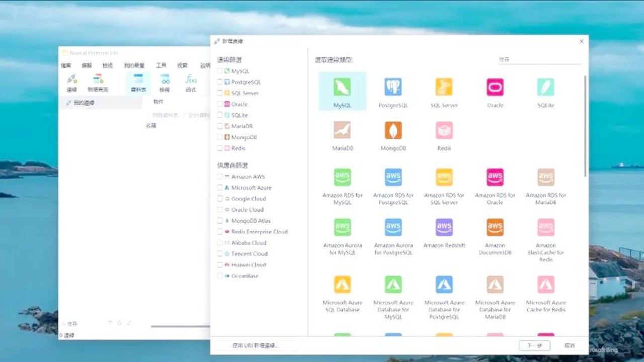Close the new connection dialog
The image size is (644, 362).
coord(582,42)
